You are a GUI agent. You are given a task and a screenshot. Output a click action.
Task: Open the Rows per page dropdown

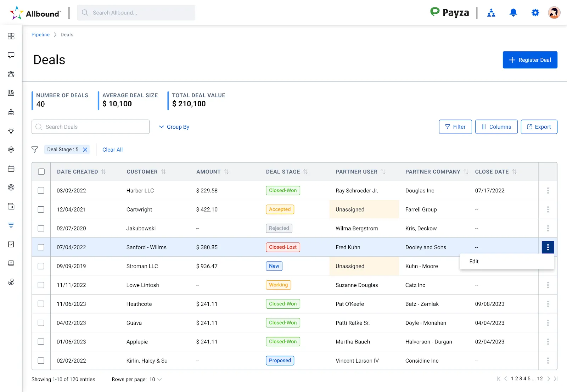[x=156, y=379]
